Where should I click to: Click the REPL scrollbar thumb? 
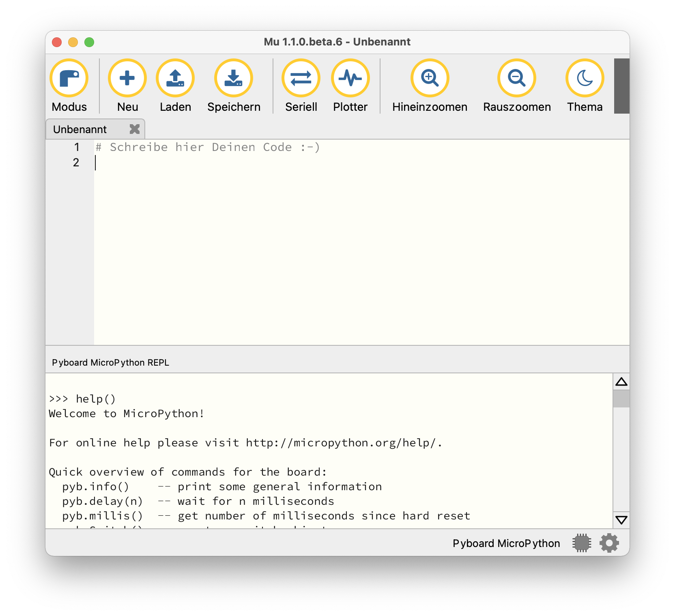click(x=621, y=398)
